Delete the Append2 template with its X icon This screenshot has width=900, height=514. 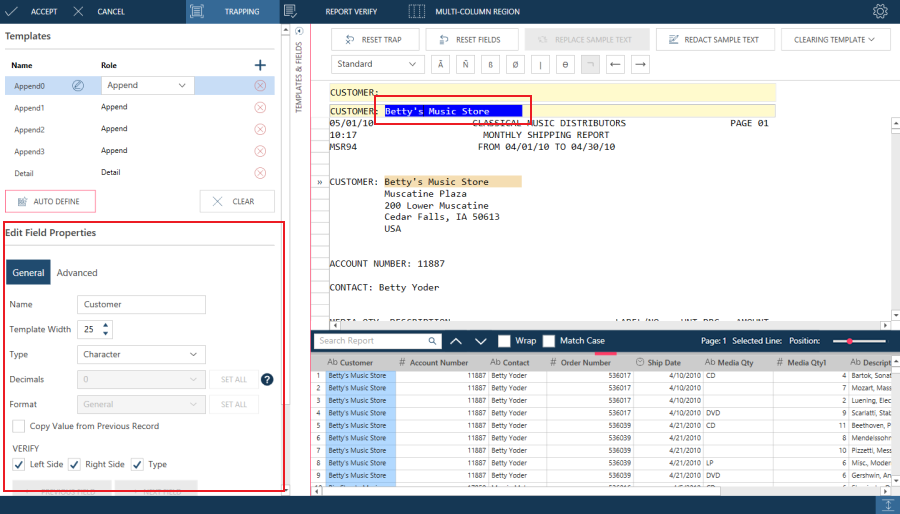tap(260, 129)
